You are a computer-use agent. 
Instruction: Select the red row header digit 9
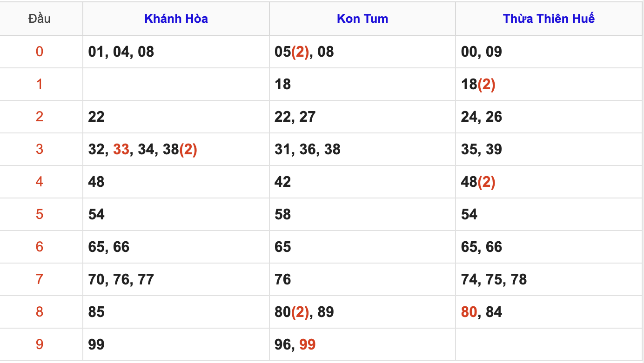40,344
